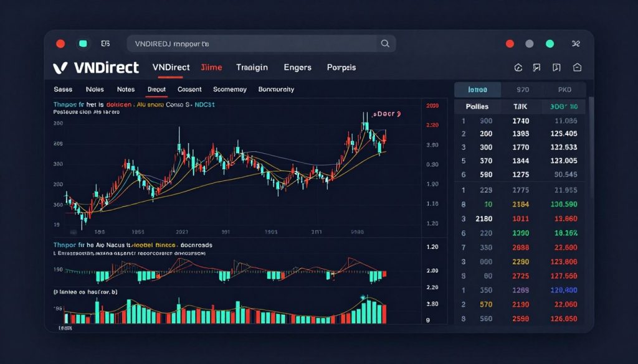Image resolution: width=638 pixels, height=364 pixels.
Task: Expand the 970 section of the watchlist panel
Action: [522, 90]
